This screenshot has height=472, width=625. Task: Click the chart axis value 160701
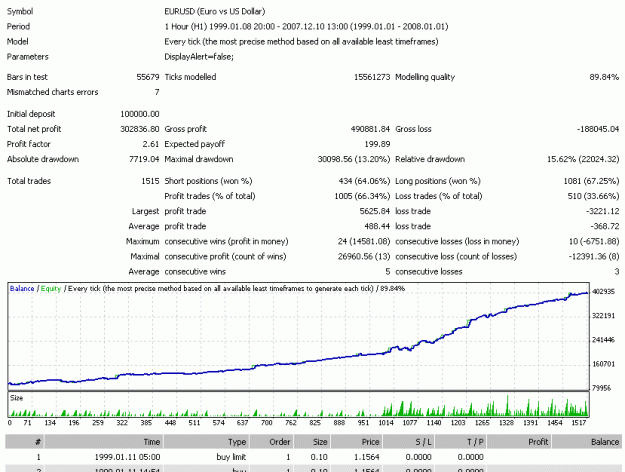click(x=603, y=364)
